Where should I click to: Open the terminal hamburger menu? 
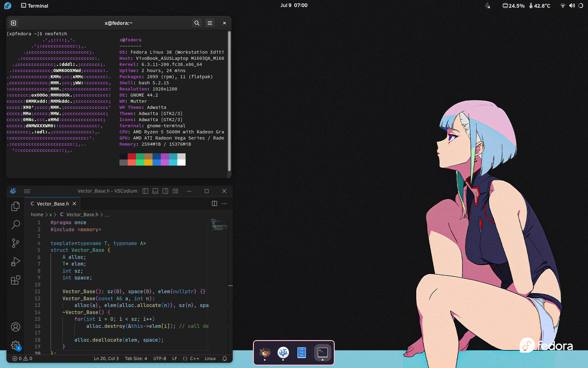coord(210,23)
